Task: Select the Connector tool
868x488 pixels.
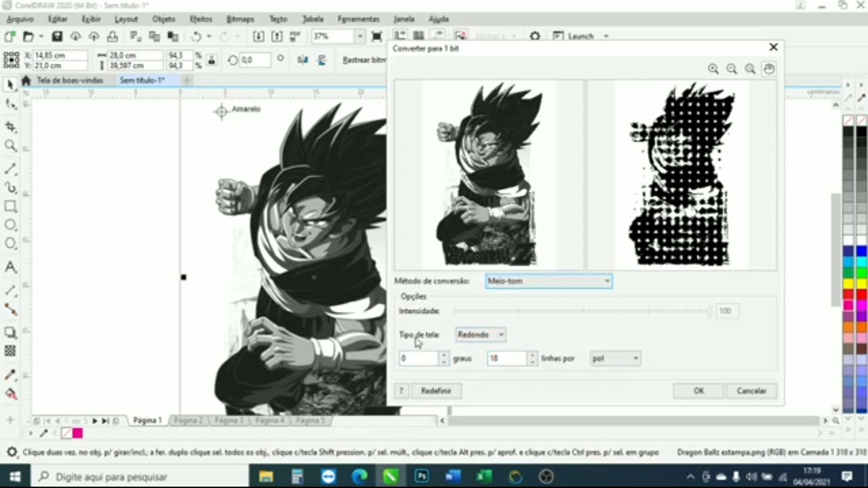Action: click(x=10, y=308)
